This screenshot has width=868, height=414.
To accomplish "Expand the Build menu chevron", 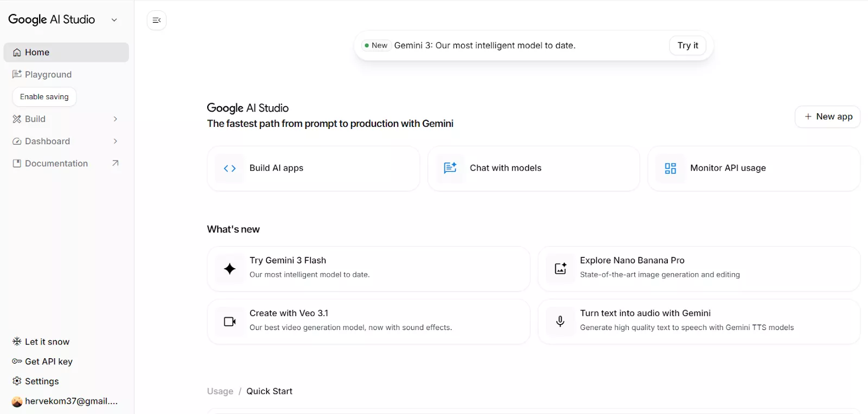I will click(115, 119).
